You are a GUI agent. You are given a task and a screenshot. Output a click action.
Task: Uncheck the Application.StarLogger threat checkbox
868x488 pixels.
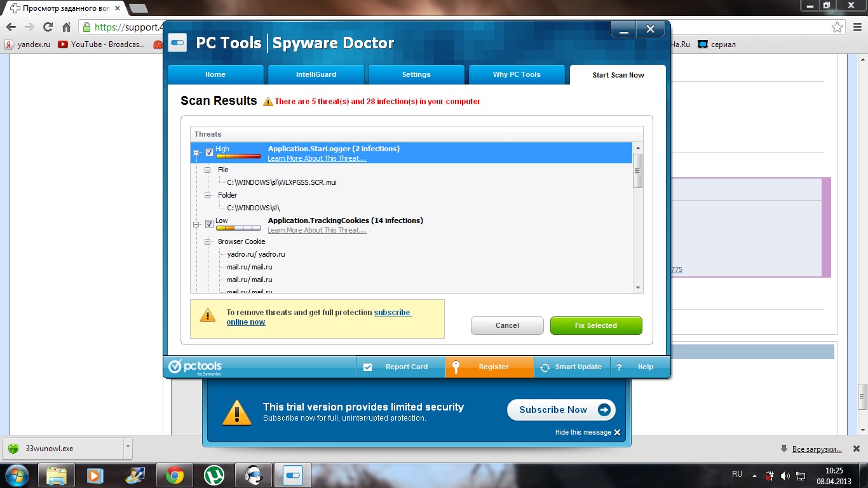(x=209, y=152)
